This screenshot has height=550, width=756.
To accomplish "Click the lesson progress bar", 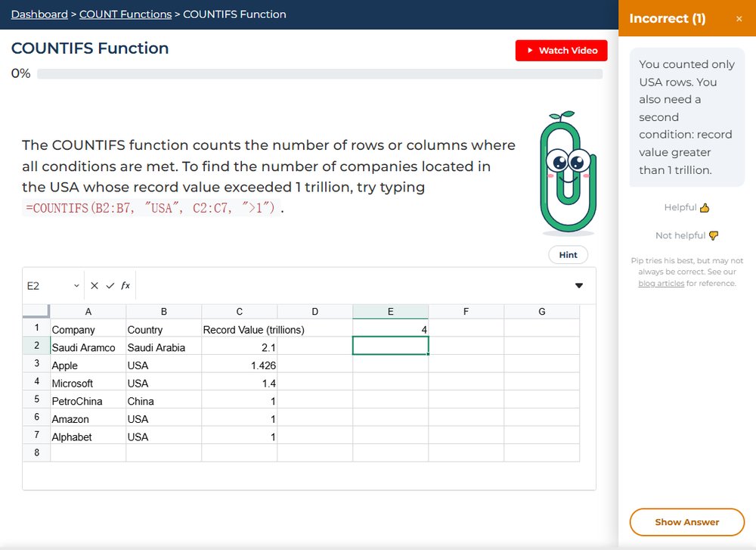I will 320,74.
